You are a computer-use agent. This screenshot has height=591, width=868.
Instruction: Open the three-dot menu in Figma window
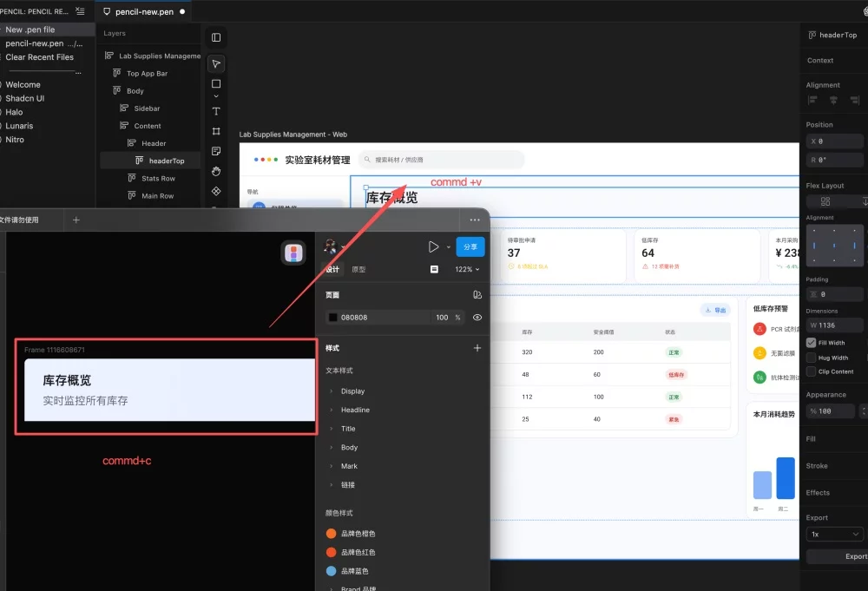[475, 220]
